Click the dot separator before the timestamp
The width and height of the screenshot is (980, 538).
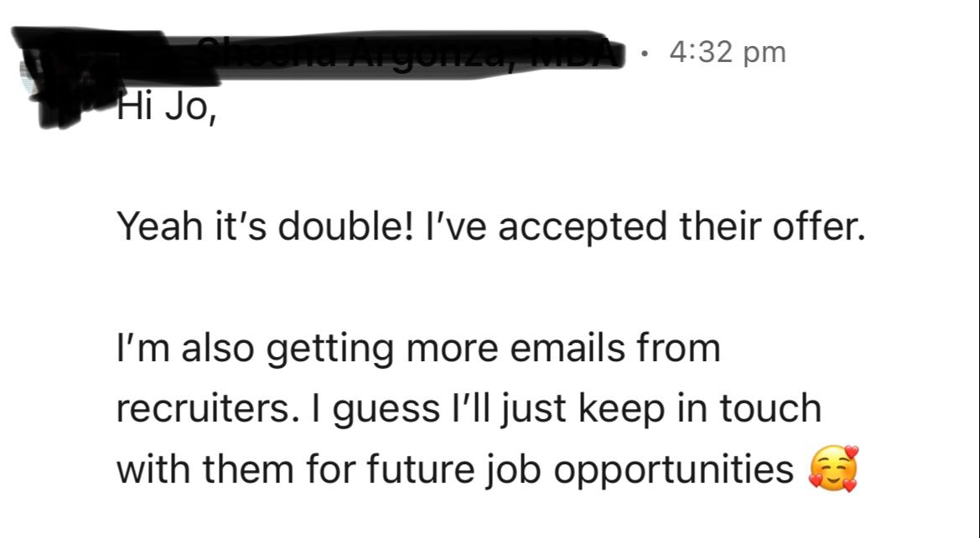point(644,53)
